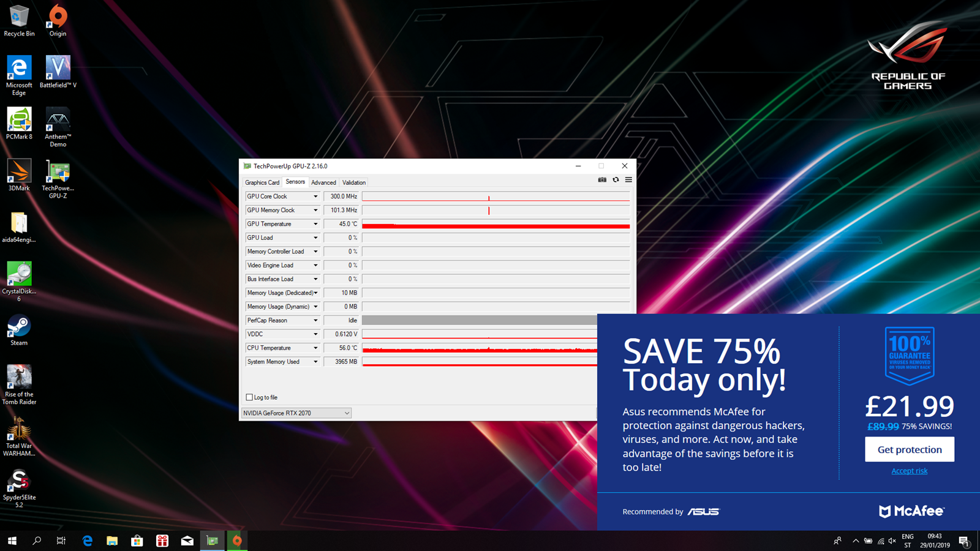Click Get protection in McAfee popup

click(x=910, y=449)
